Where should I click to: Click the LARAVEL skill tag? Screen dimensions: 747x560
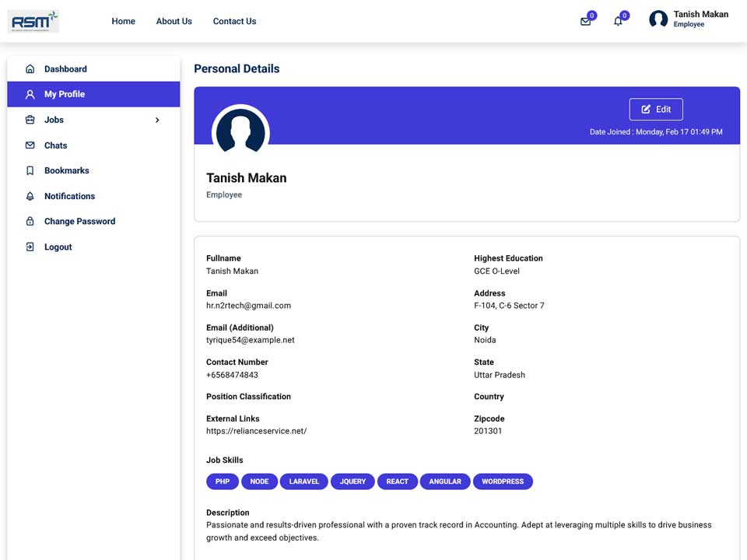tap(304, 481)
